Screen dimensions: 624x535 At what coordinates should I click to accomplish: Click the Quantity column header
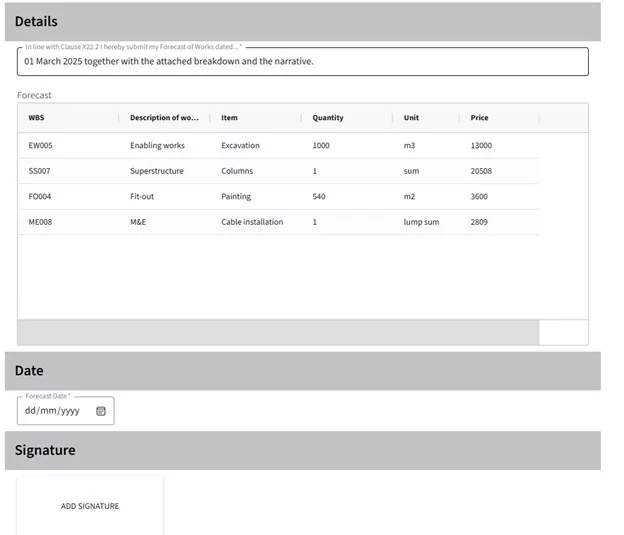click(x=328, y=118)
